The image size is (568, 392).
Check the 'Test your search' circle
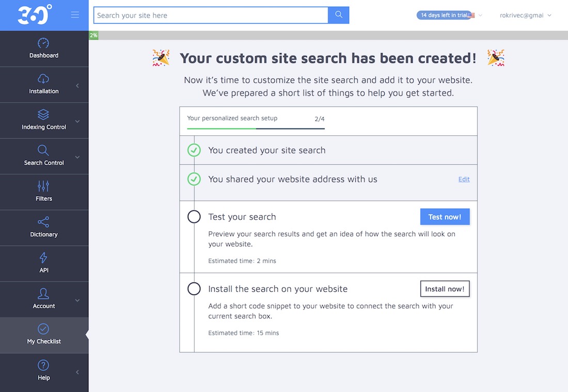194,217
